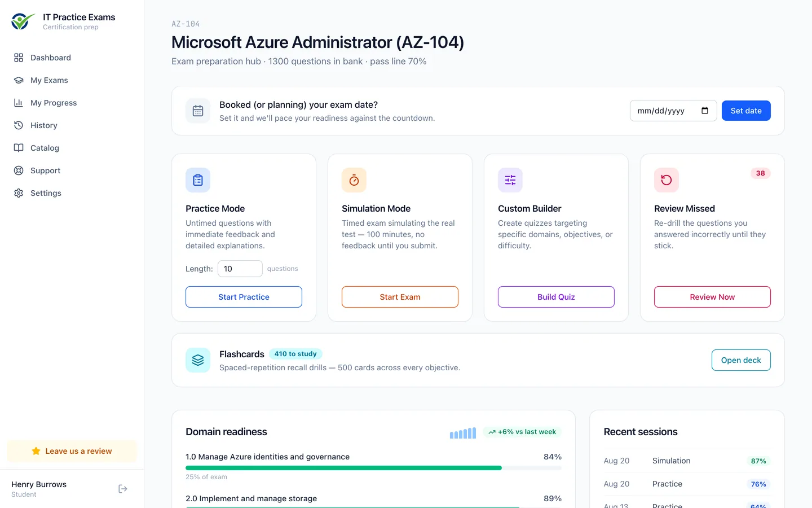Click the Dashboard grid icon
Image resolution: width=812 pixels, height=508 pixels.
click(19, 58)
